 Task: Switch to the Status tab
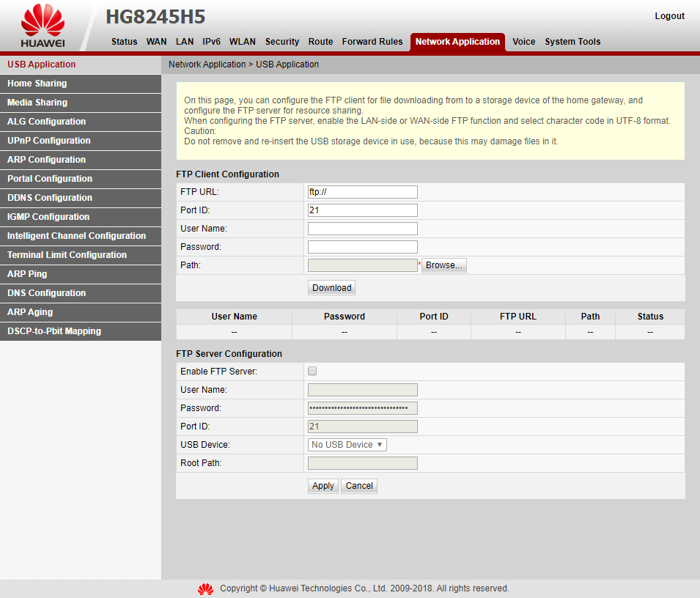click(124, 42)
